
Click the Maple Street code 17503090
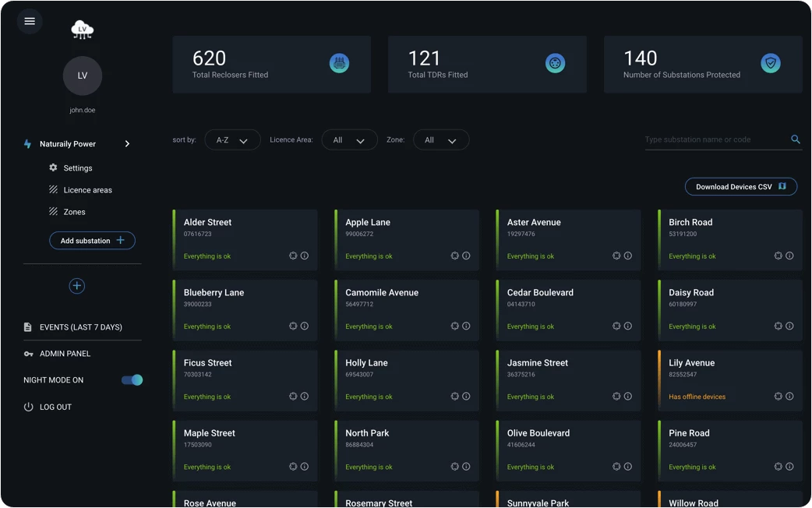point(197,445)
